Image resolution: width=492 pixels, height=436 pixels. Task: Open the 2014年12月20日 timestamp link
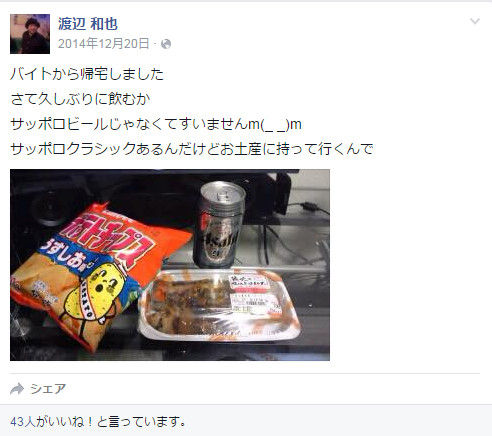pos(103,44)
